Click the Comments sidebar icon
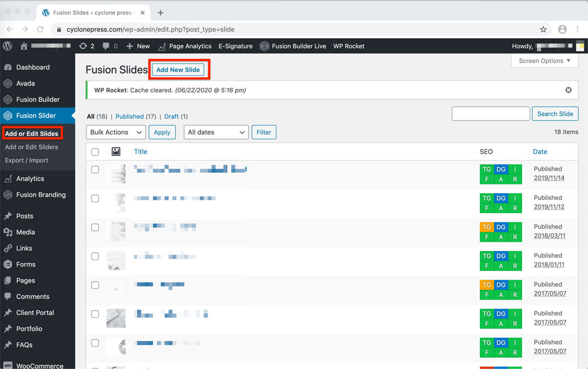The image size is (588, 369). coord(8,296)
